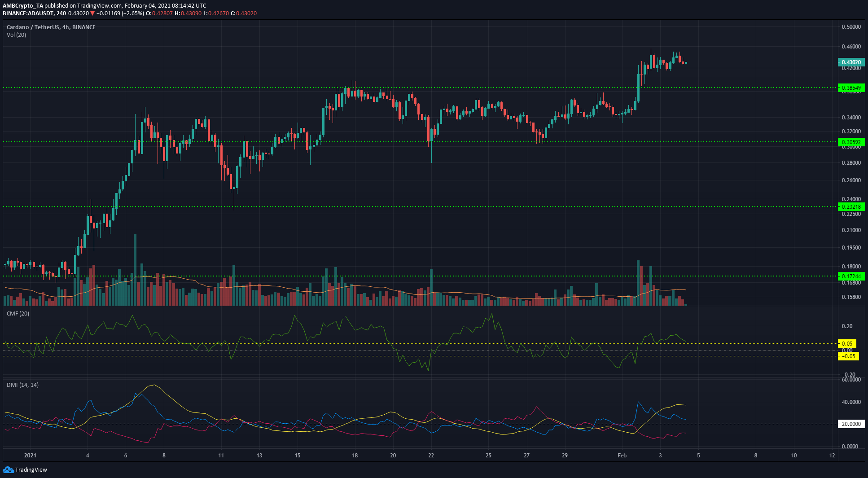Click the Feb date axis label
The width and height of the screenshot is (868, 478).
click(x=622, y=456)
